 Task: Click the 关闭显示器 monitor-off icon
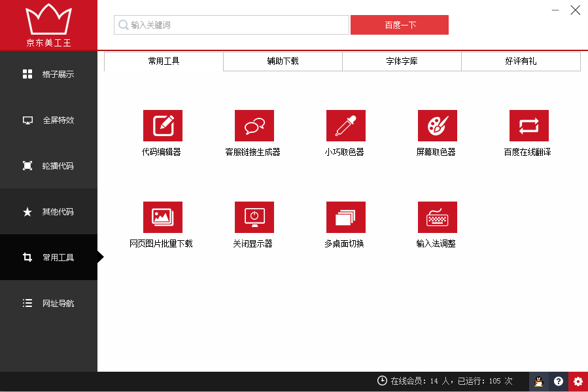pyautogui.click(x=254, y=217)
